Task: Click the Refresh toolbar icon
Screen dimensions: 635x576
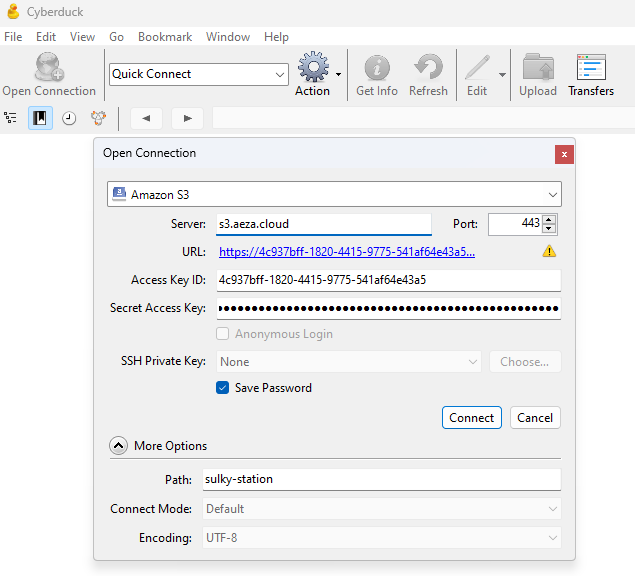Action: coord(428,68)
